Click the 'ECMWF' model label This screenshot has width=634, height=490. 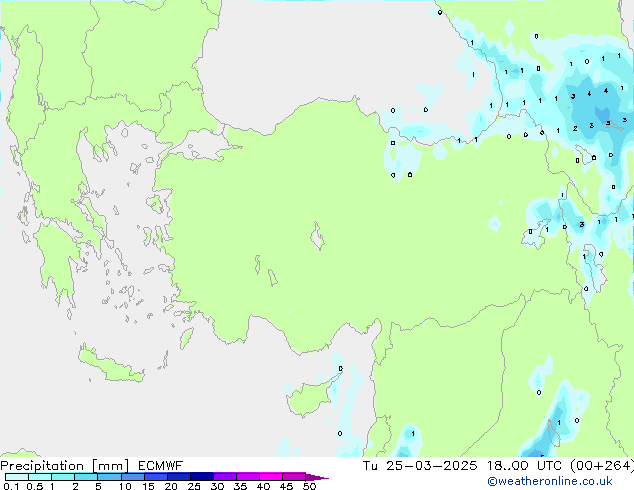(x=161, y=466)
